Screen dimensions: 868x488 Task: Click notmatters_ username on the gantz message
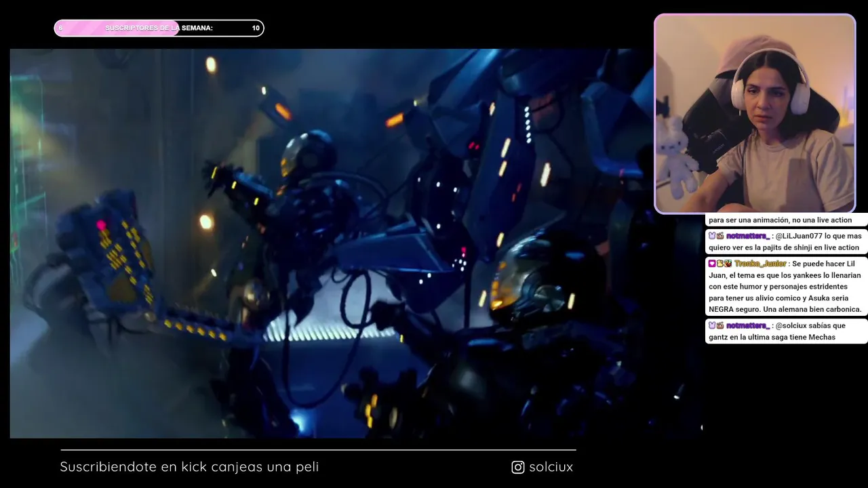pyautogui.click(x=748, y=325)
